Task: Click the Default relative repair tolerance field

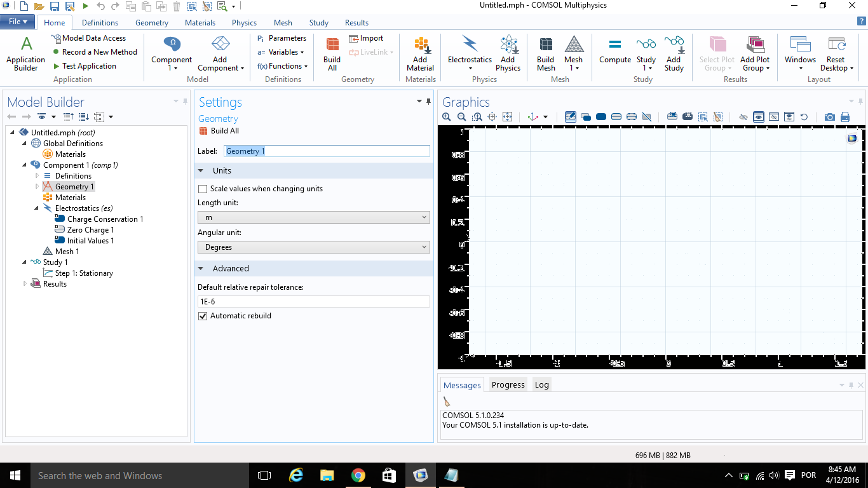Action: [313, 302]
